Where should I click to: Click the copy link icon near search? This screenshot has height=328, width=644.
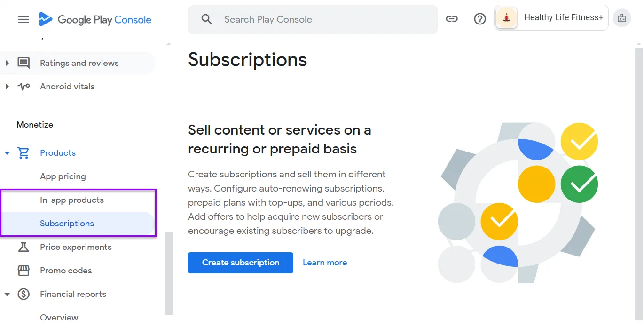coord(452,19)
